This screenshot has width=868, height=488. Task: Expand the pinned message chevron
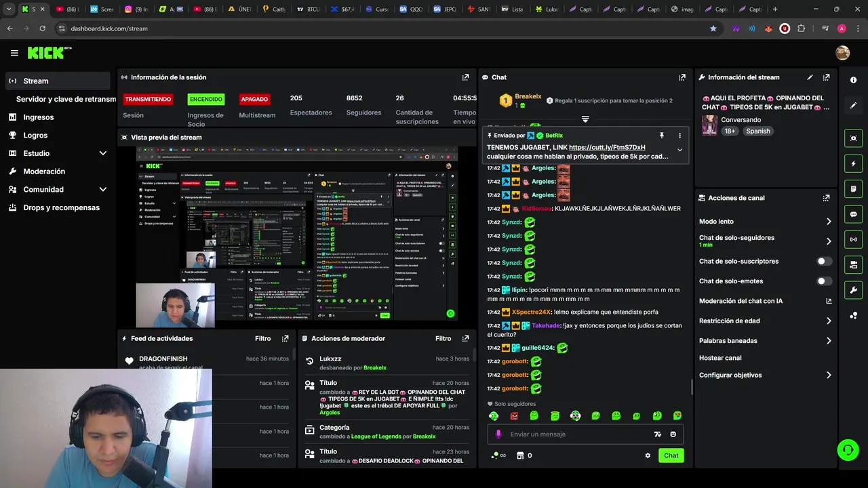tap(679, 150)
